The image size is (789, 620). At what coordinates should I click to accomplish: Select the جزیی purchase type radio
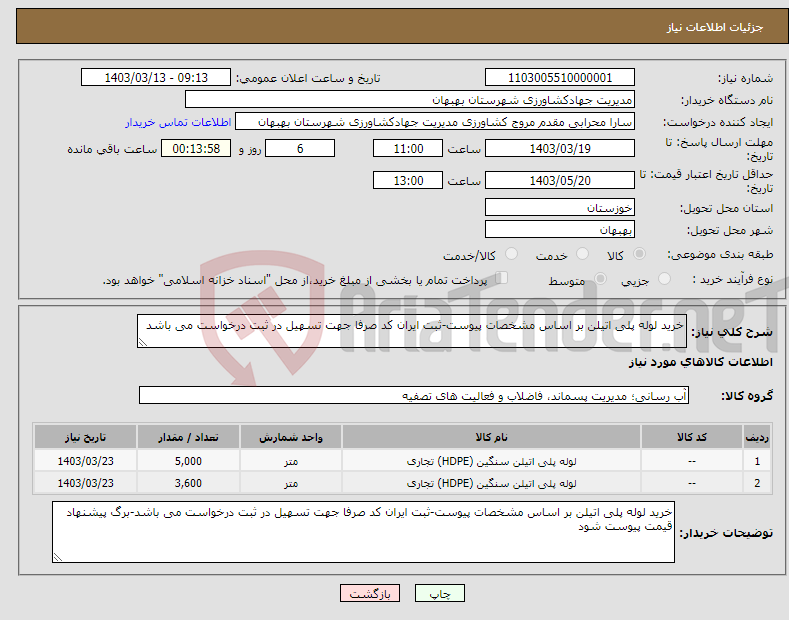664,278
